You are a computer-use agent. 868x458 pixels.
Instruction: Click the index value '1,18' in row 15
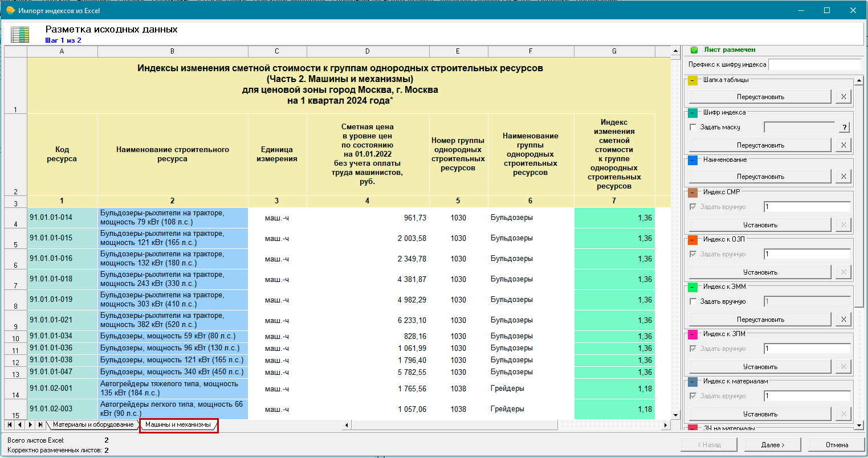[x=614, y=410]
